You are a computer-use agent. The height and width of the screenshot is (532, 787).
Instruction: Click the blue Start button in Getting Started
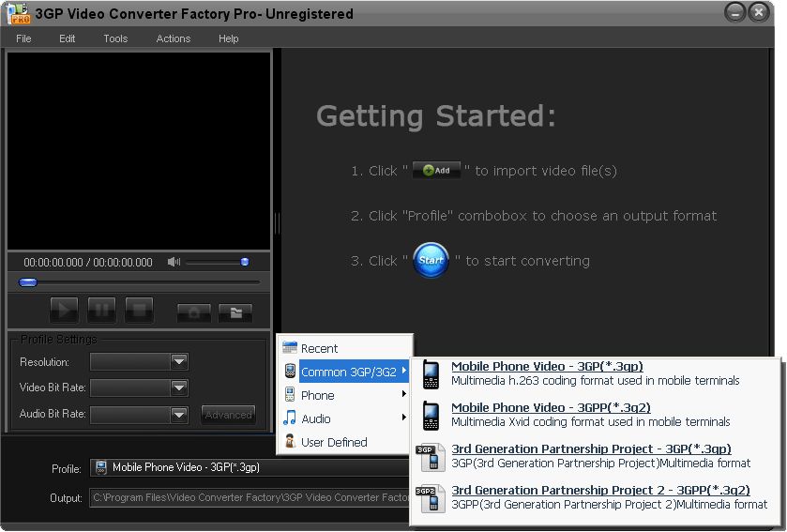tap(431, 260)
